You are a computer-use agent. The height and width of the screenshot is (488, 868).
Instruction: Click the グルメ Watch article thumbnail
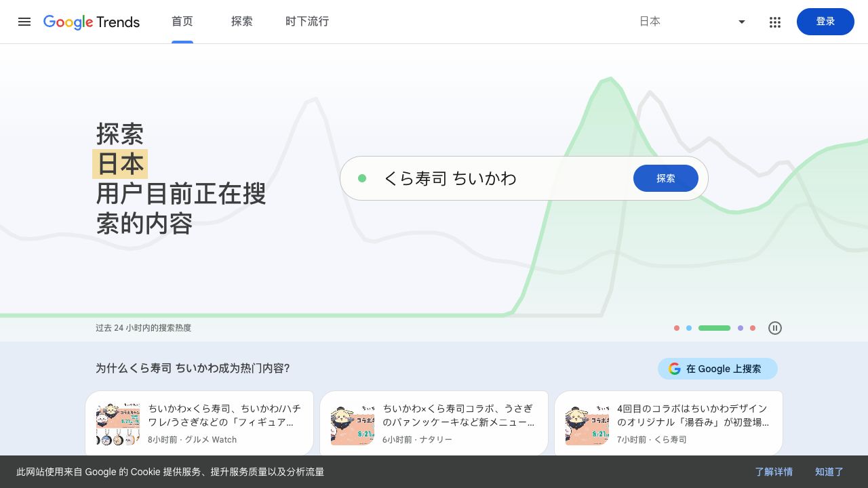(118, 424)
